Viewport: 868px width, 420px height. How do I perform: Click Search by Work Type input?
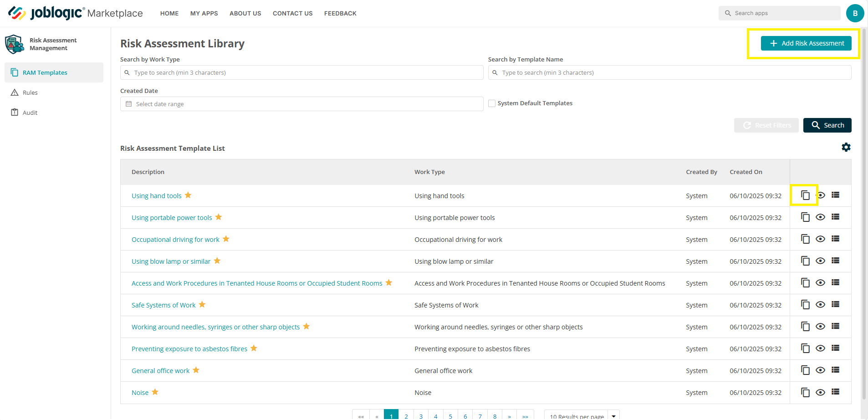[301, 72]
